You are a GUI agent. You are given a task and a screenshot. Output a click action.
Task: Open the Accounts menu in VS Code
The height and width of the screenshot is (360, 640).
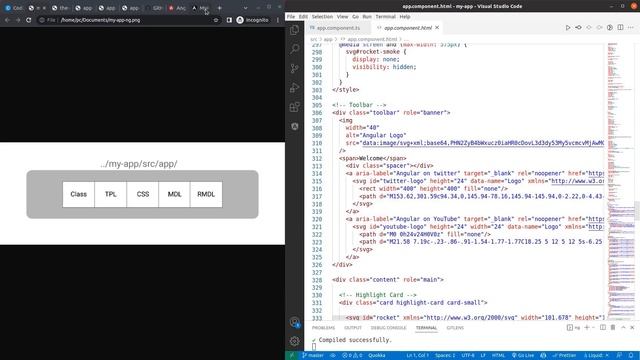coord(294,322)
